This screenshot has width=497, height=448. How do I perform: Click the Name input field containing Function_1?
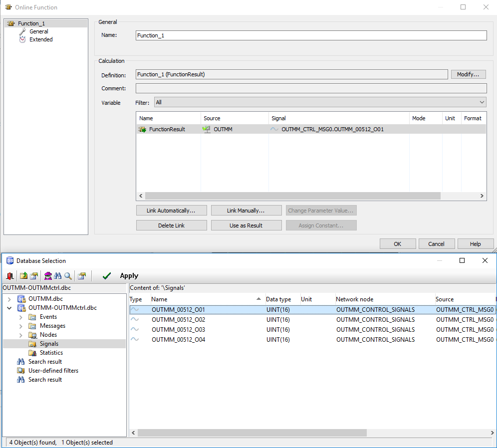(311, 35)
